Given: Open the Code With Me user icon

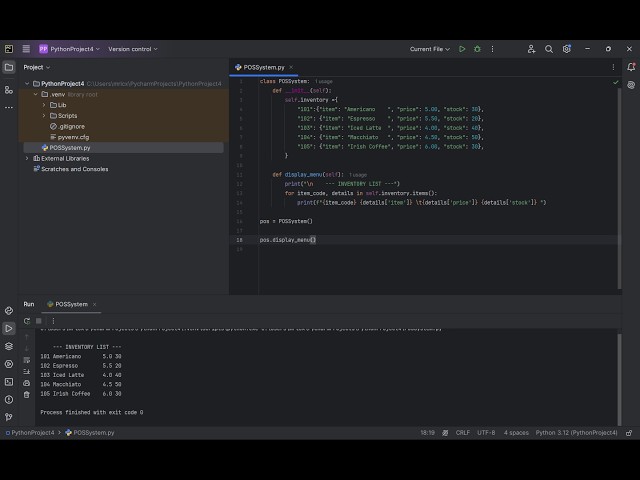Looking at the screenshot, I should [531, 49].
